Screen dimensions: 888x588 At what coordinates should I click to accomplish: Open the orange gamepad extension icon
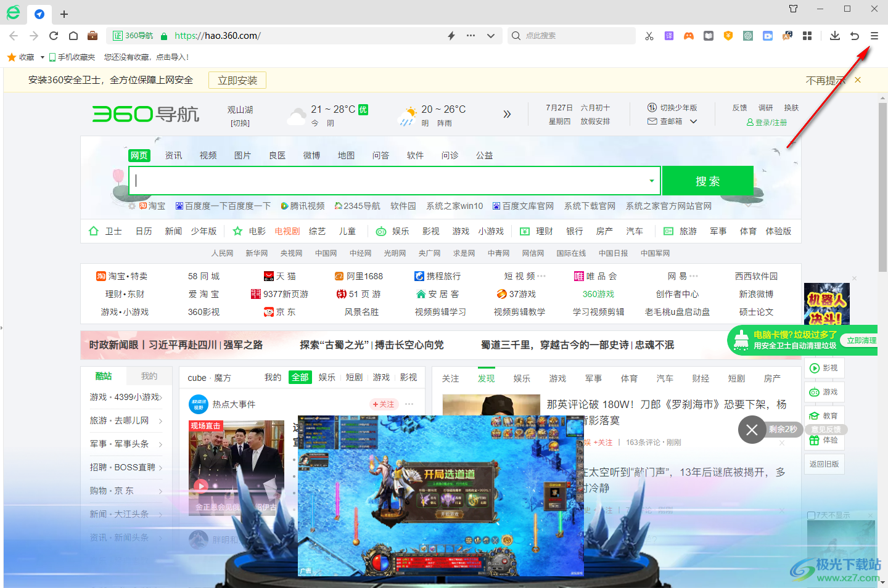click(689, 36)
